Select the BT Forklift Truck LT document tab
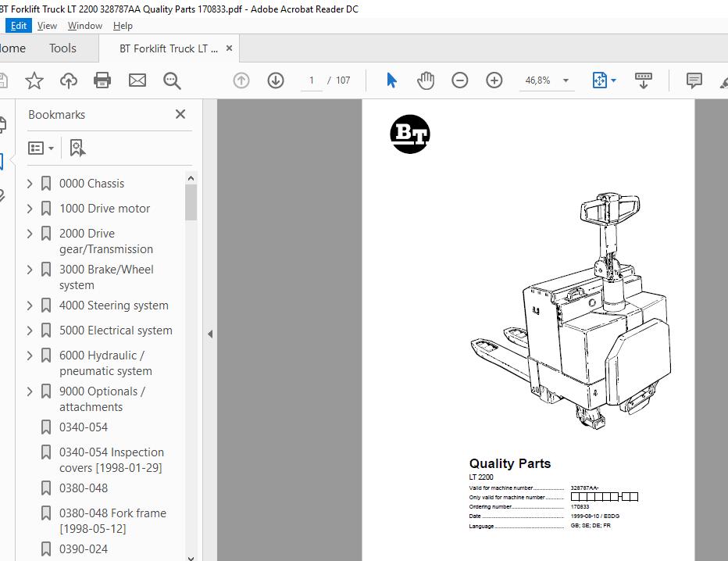Viewport: 728px width, 561px height. (x=169, y=48)
